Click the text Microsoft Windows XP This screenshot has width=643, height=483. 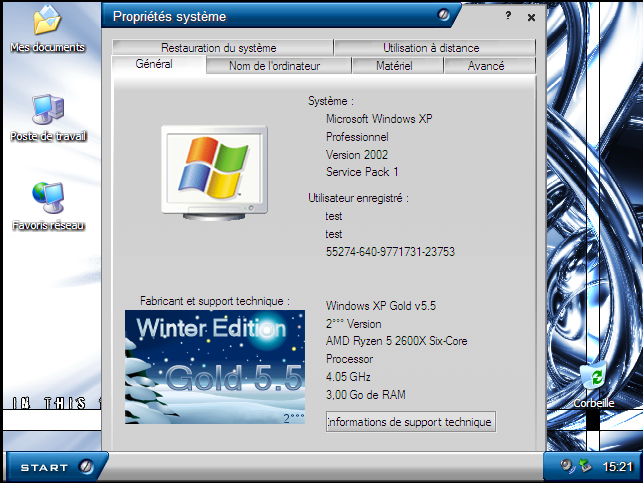[379, 119]
